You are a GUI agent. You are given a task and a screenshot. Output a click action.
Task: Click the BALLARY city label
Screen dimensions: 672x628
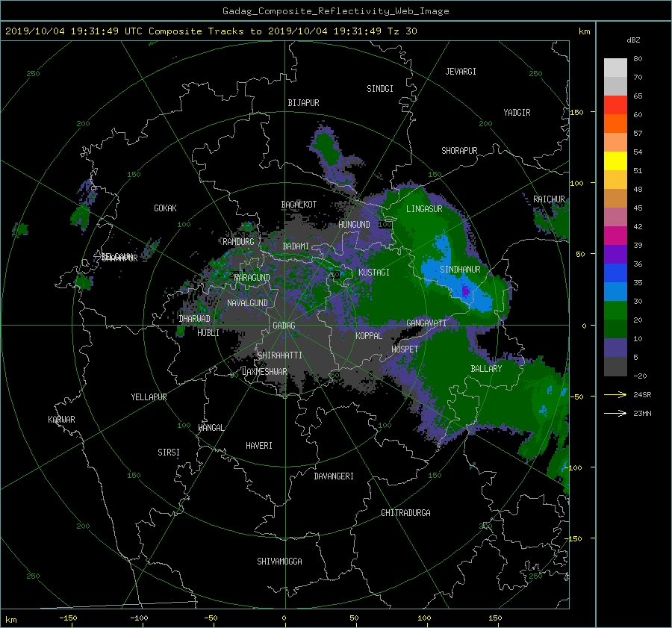[486, 369]
